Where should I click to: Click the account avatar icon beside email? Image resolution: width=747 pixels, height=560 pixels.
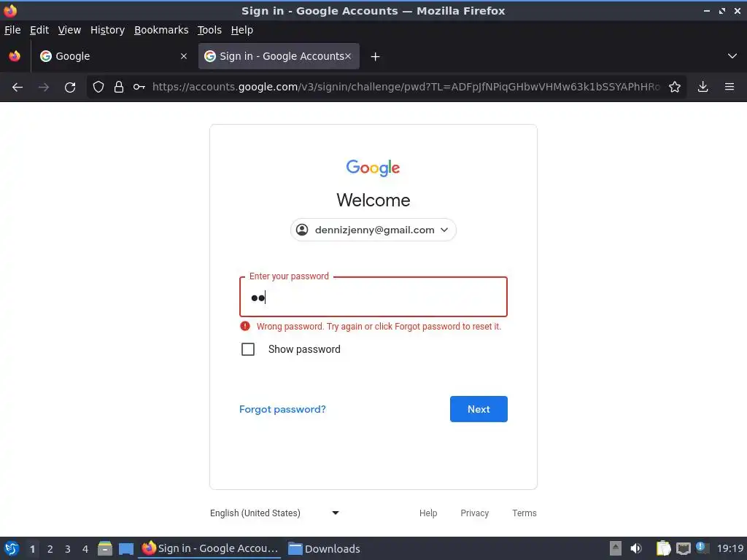pos(302,230)
